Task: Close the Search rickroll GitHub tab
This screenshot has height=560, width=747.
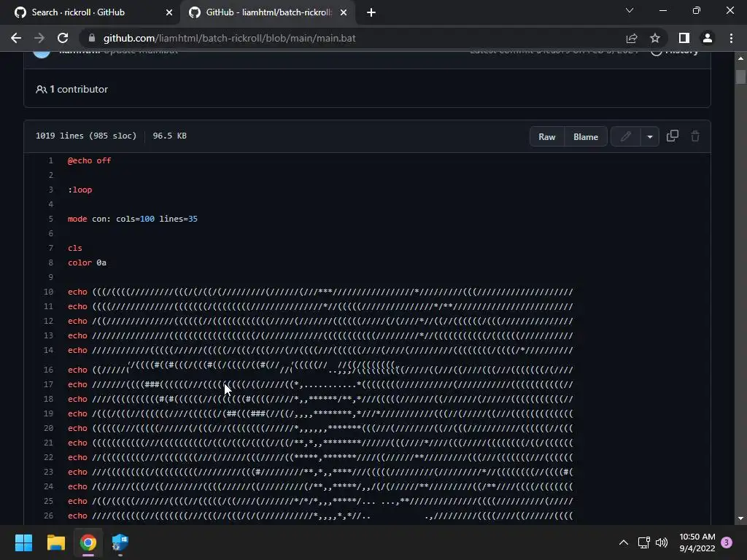Action: pos(169,12)
